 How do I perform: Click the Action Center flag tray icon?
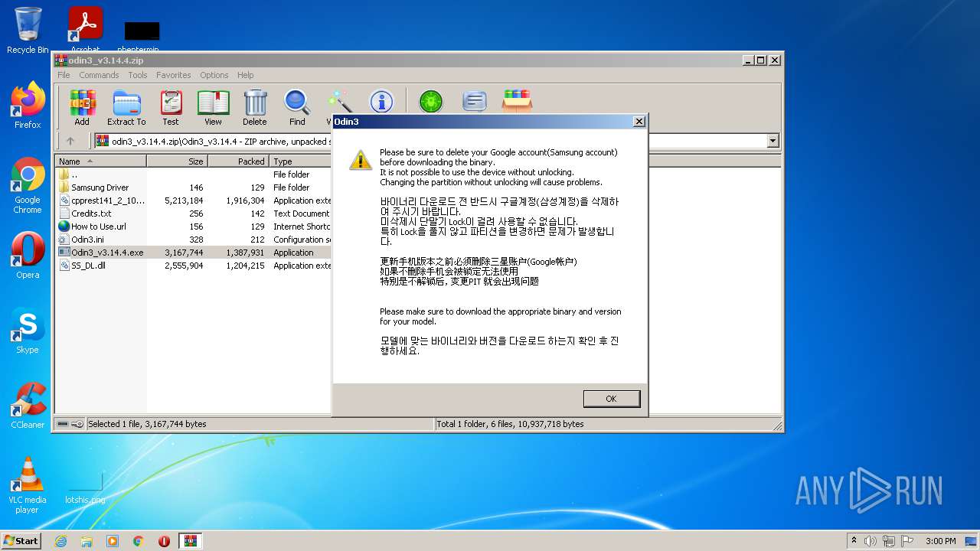[908, 541]
